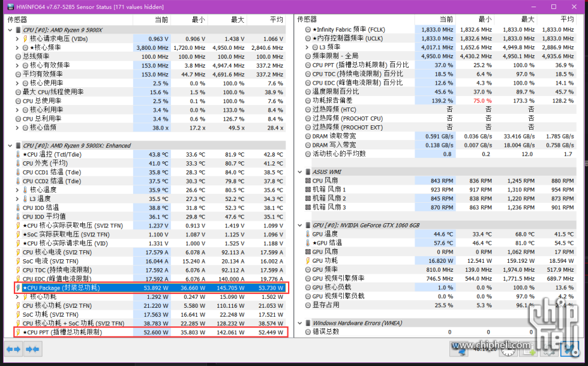Click thermometer icon beside GPU 温度

(308, 234)
